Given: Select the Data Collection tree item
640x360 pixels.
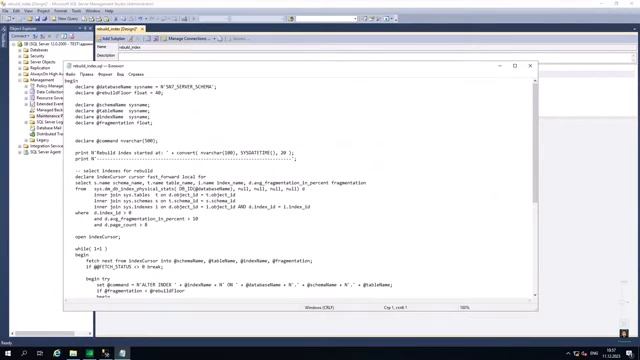Looking at the screenshot, I should pyautogui.click(x=49, y=92).
